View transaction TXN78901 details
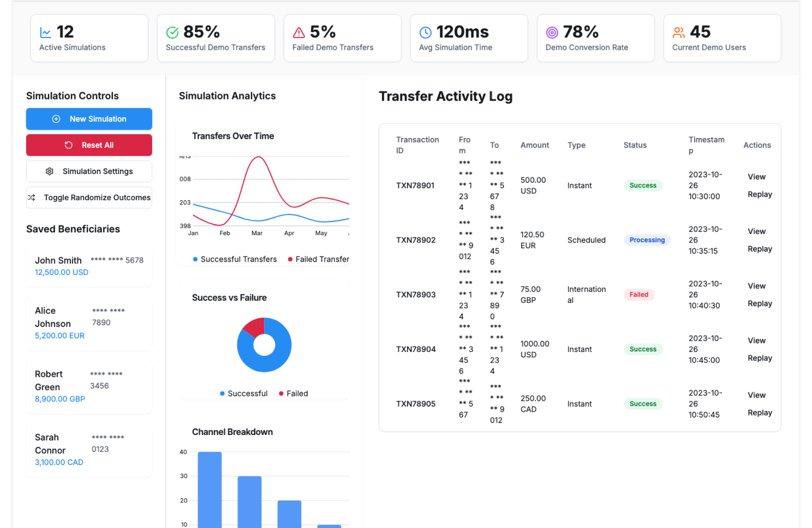Viewport: 812px width, 528px height. click(756, 177)
